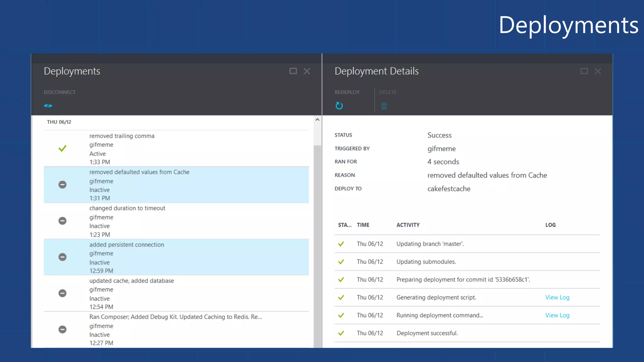Screen dimensions: 644x362
Task: Click inactive icon for changed duration deployment
Action: click(63, 221)
